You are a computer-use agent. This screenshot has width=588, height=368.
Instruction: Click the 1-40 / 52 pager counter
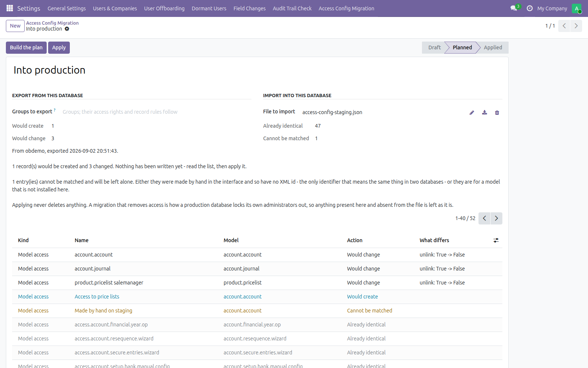(x=465, y=218)
